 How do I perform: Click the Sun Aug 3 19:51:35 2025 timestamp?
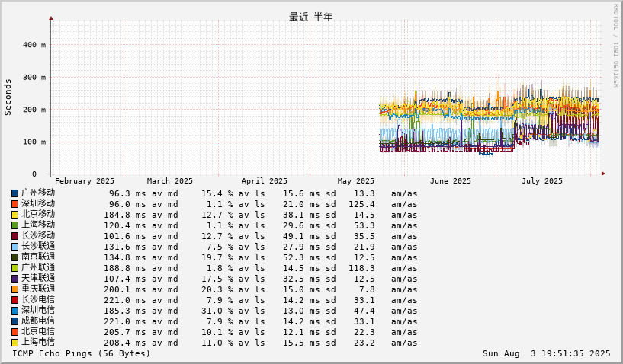(x=546, y=353)
